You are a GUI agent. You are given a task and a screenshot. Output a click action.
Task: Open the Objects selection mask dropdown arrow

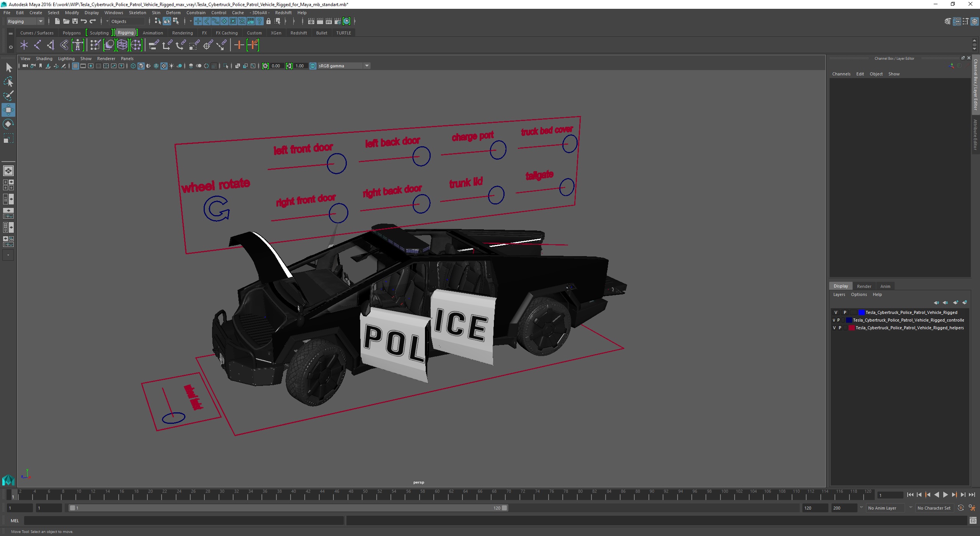pyautogui.click(x=107, y=21)
